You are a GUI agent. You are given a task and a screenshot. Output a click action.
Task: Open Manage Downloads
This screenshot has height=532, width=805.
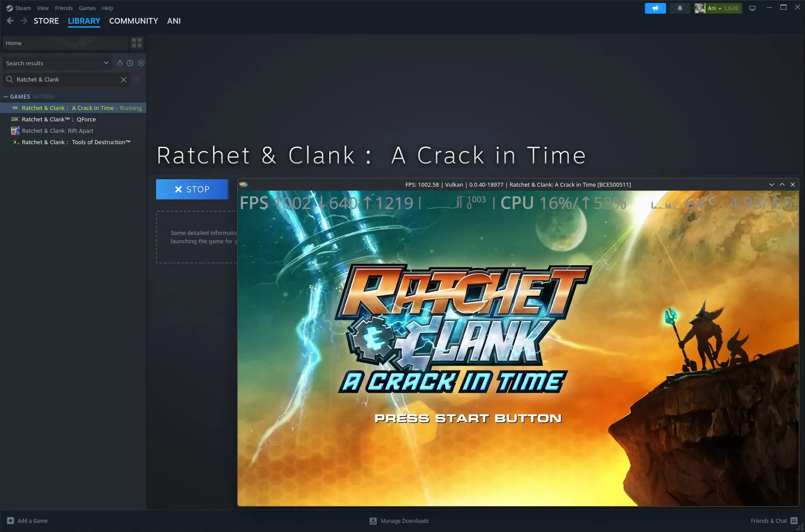399,521
